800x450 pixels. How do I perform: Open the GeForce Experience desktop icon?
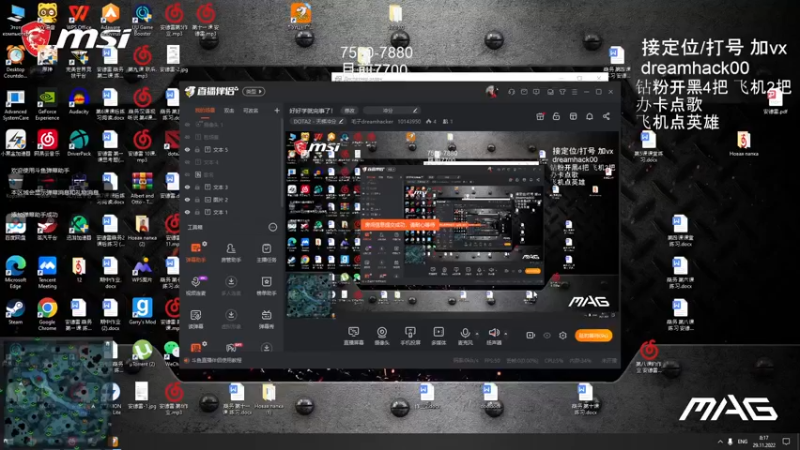click(x=47, y=105)
